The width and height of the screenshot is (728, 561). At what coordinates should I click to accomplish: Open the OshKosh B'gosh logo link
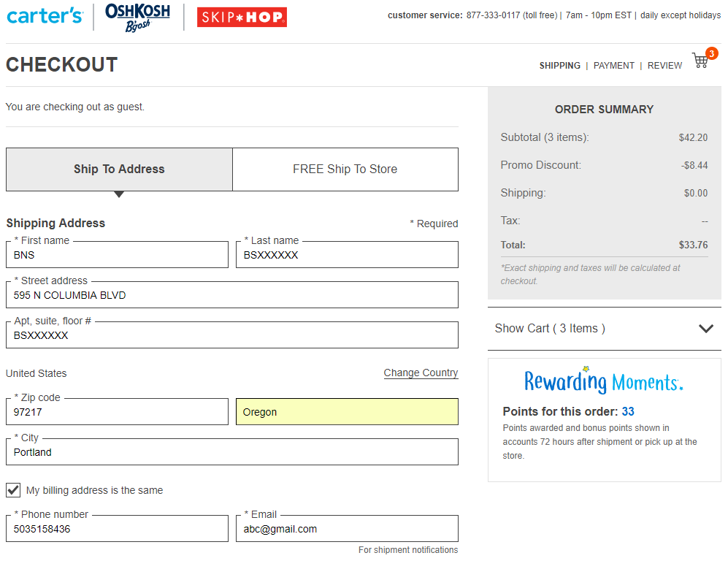(137, 17)
